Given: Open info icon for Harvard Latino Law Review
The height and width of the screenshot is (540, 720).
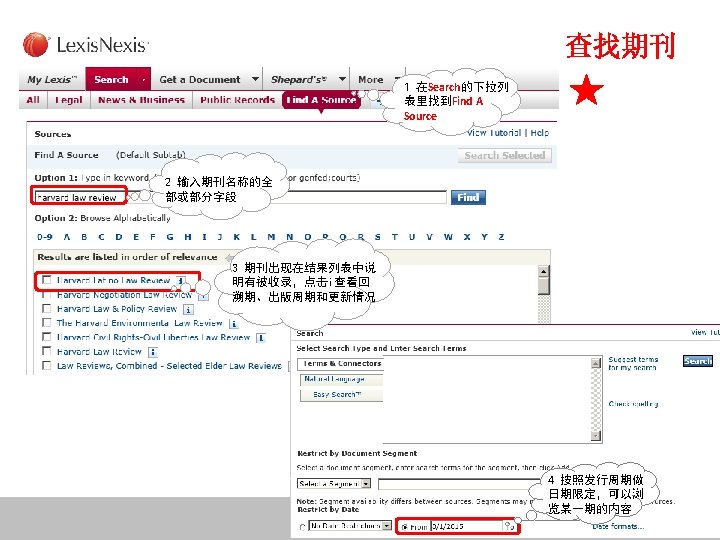Looking at the screenshot, I should (181, 280).
